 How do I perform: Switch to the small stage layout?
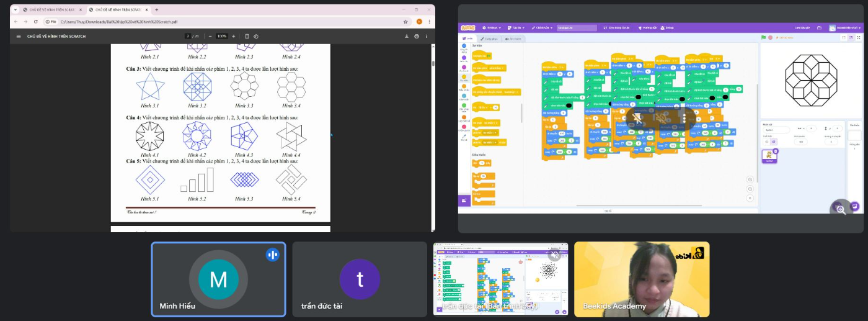click(x=843, y=38)
